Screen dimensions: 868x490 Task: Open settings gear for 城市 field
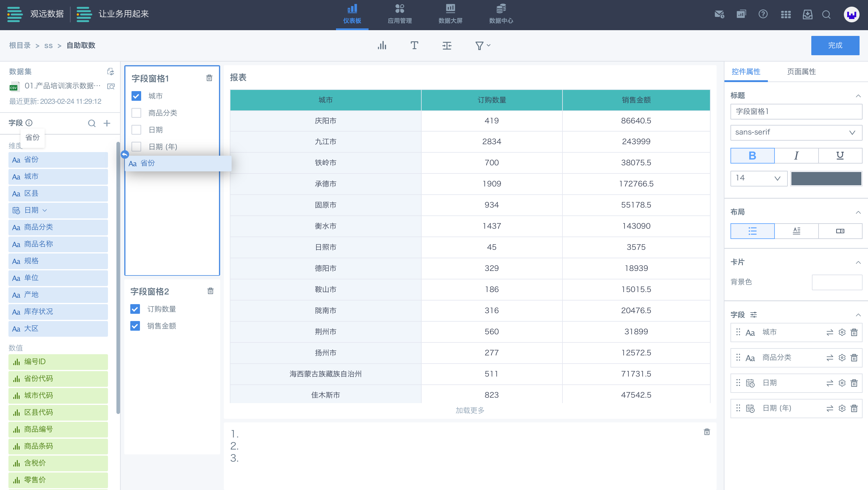pyautogui.click(x=842, y=332)
